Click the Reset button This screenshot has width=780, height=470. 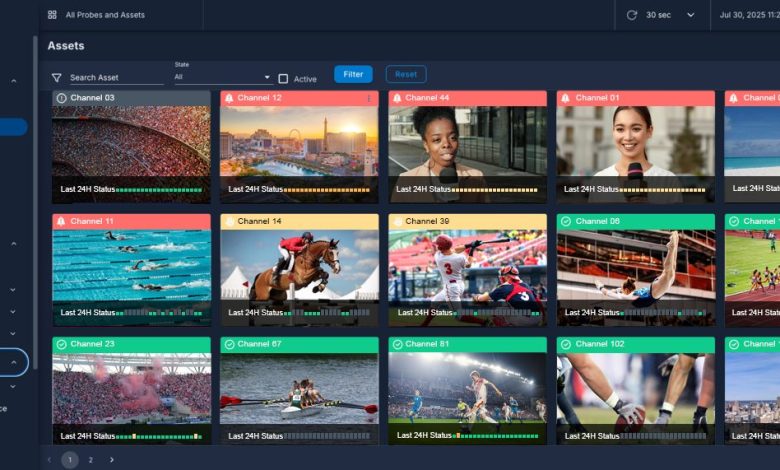point(406,74)
